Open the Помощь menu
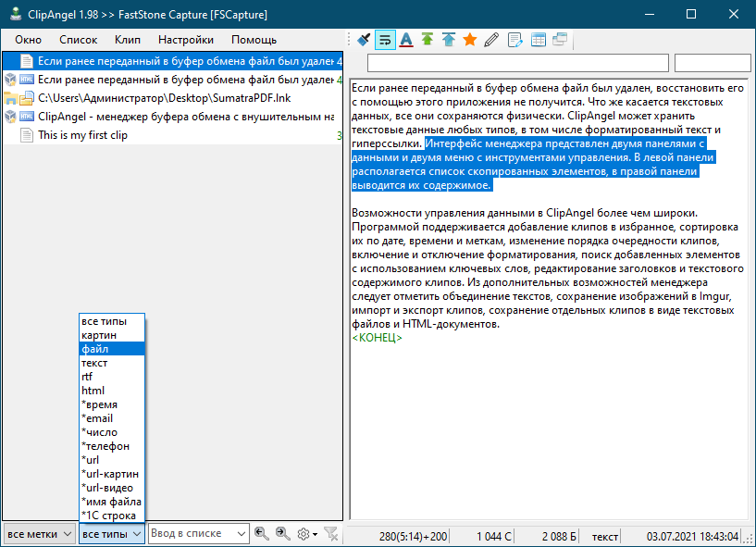This screenshot has width=756, height=547. pos(254,40)
